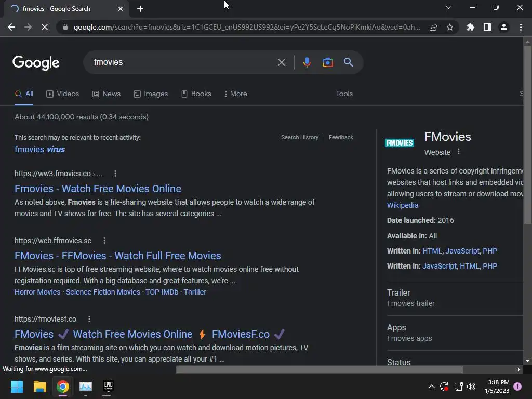The image size is (532, 399).
Task: Search by image with camera icon
Action: [x=327, y=62]
